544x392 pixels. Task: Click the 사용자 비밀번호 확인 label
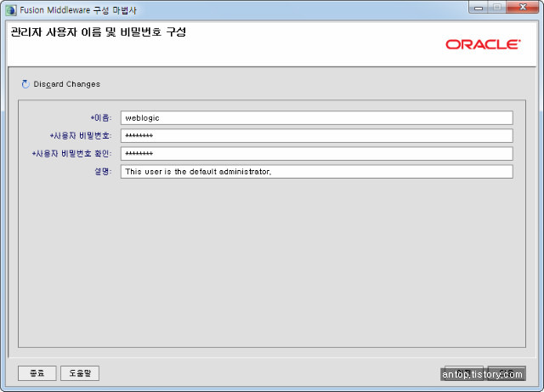(x=71, y=153)
